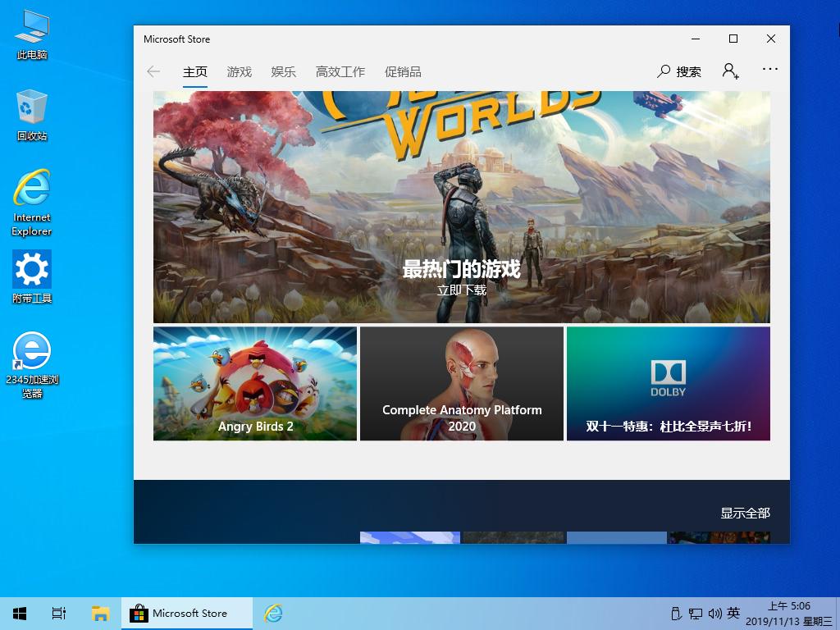Open the taskbar clock and date
Screen dimensions: 840x630
[x=789, y=614]
